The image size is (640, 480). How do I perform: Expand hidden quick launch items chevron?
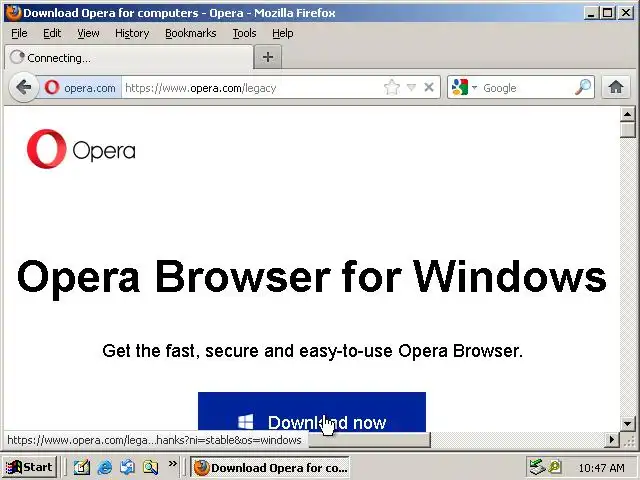coord(173,463)
